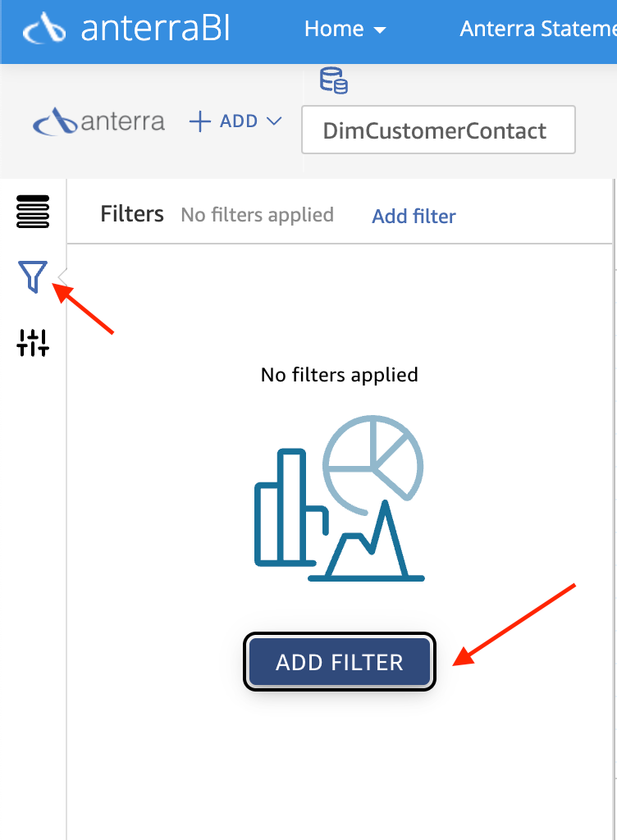The image size is (617, 840).
Task: Click the anterraBI logo swoosh icon
Action: coord(44,29)
